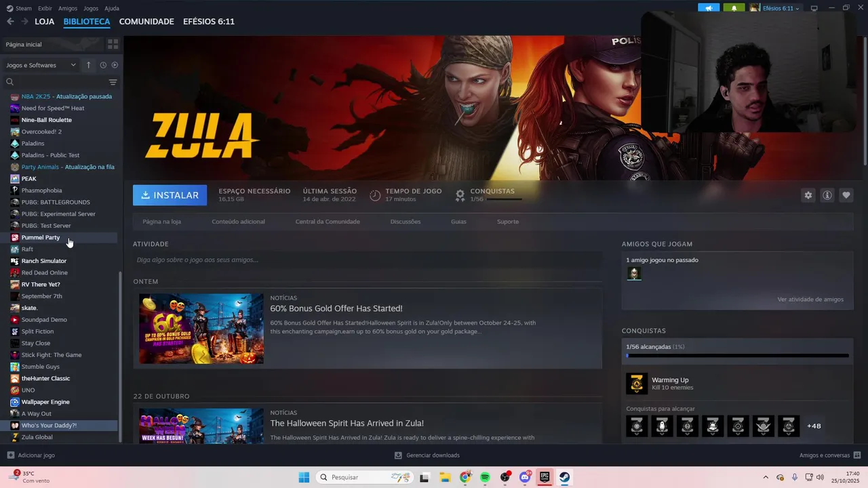Click the Conquistas gear icon
Screen dimensions: 868x488
pyautogui.click(x=460, y=195)
